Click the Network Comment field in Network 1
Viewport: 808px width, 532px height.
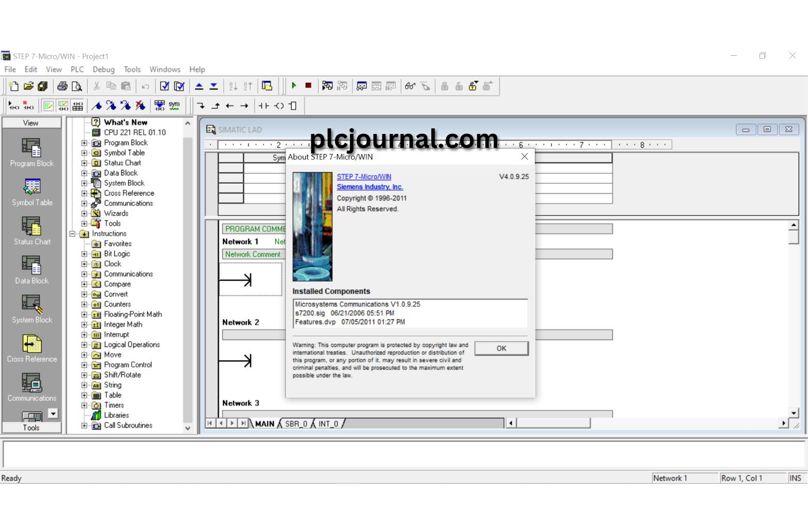pos(417,254)
